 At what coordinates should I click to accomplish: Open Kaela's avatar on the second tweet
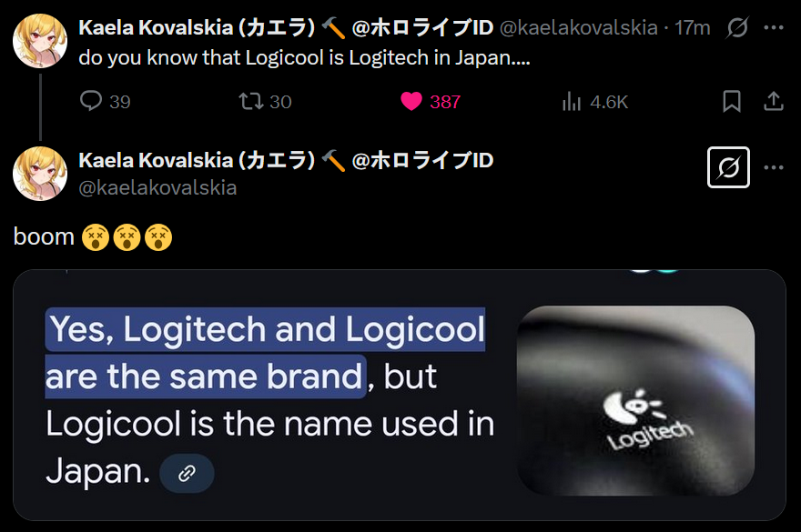pos(40,174)
